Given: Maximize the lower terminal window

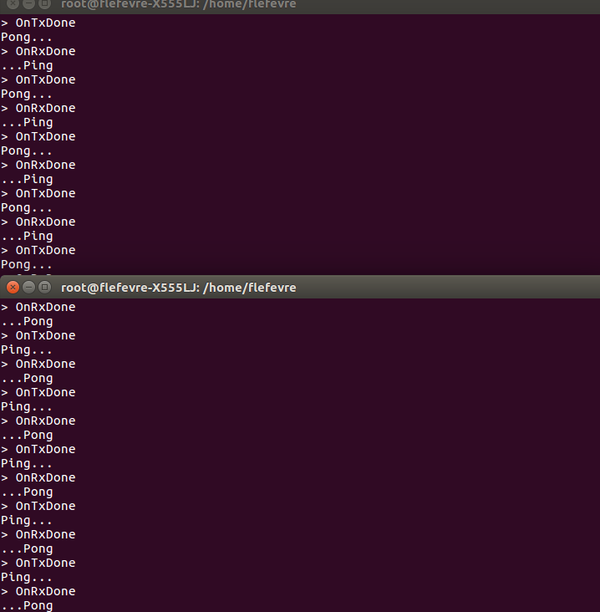Looking at the screenshot, I should pyautogui.click(x=45, y=287).
